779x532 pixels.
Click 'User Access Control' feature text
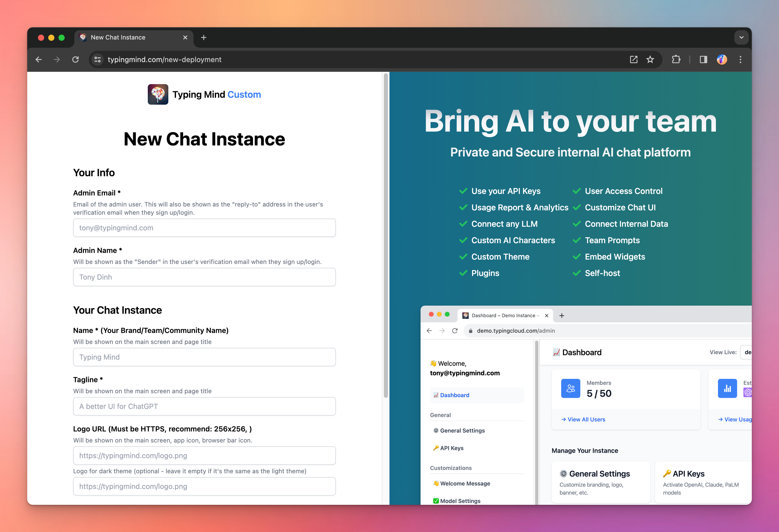[x=624, y=191]
